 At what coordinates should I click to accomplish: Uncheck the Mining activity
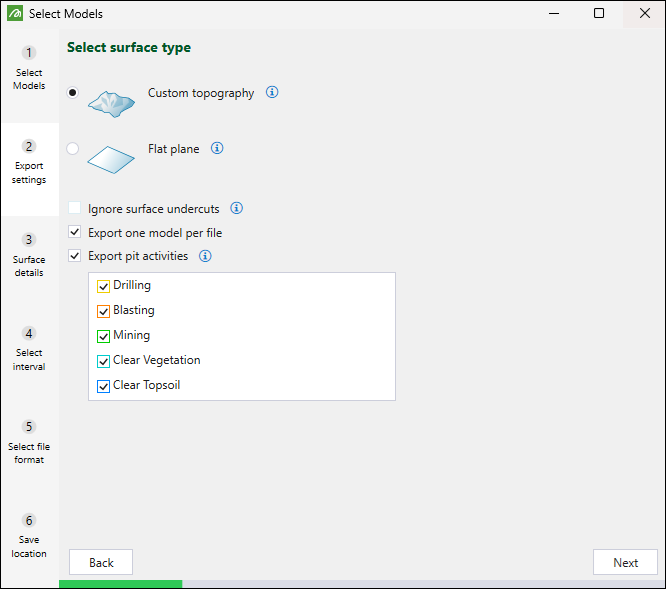[103, 336]
